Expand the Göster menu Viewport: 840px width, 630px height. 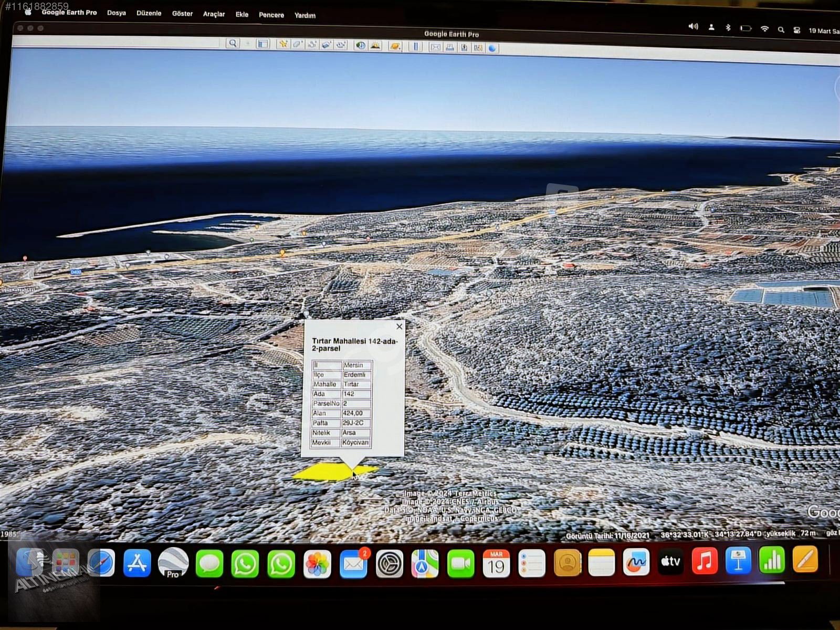pyautogui.click(x=182, y=14)
